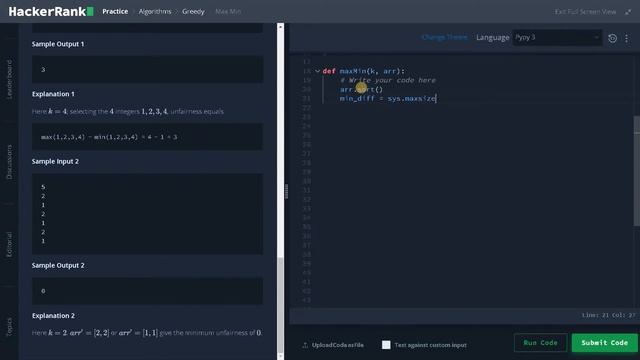The width and height of the screenshot is (640, 360).
Task: Collapse the maxMin function fold arrow
Action: (x=318, y=71)
